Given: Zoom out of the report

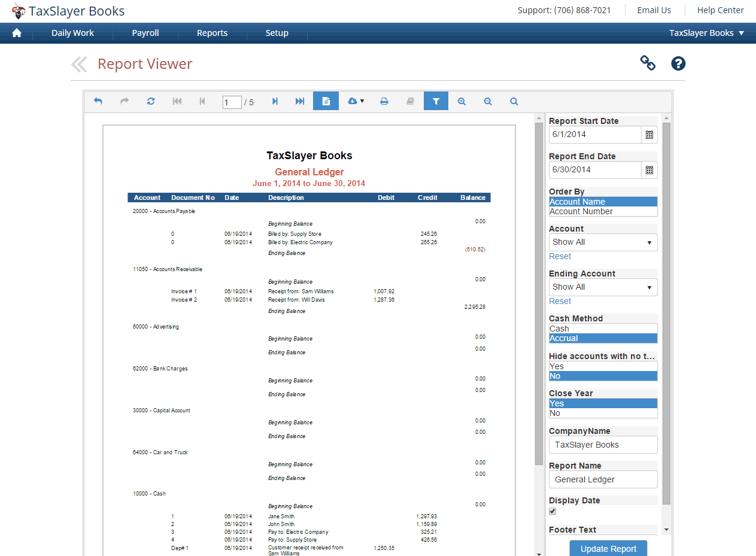Looking at the screenshot, I should (488, 101).
